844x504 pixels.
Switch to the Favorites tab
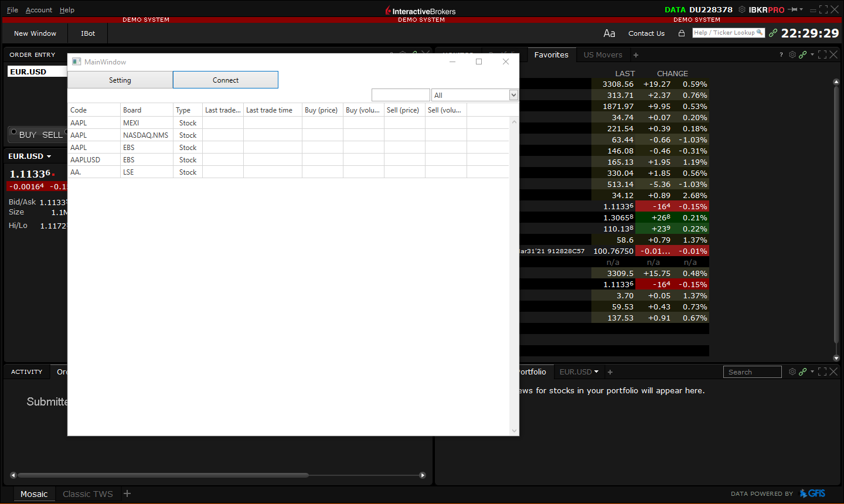point(551,55)
